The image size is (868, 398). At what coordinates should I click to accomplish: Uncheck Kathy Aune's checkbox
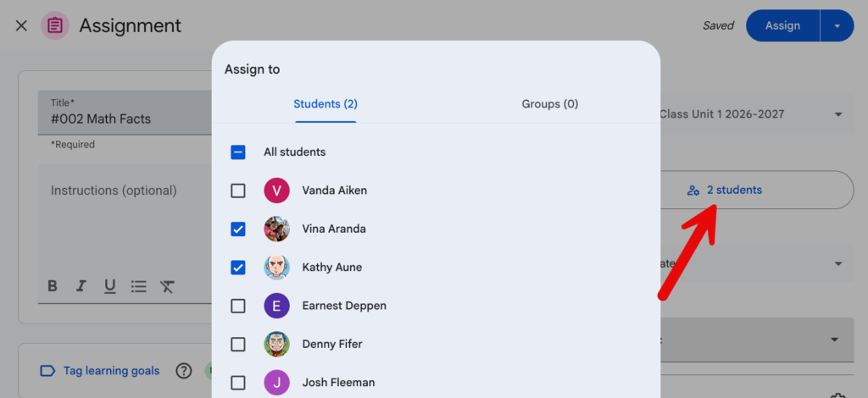[238, 268]
